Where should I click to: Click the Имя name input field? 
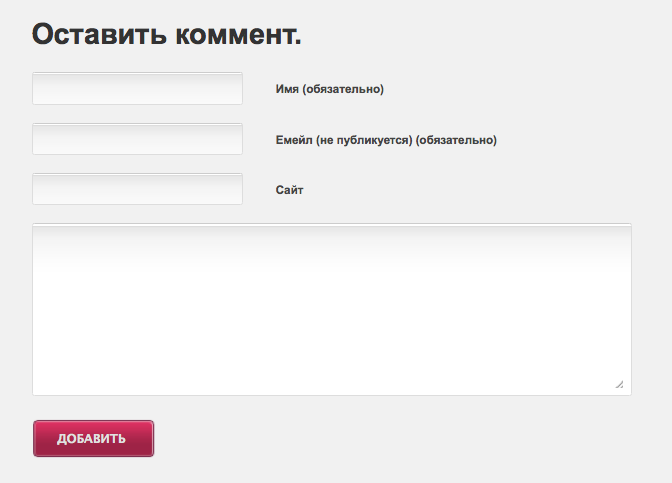137,89
